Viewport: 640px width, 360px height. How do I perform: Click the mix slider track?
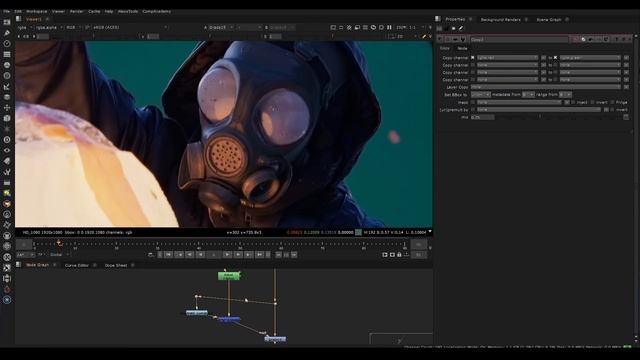558,117
